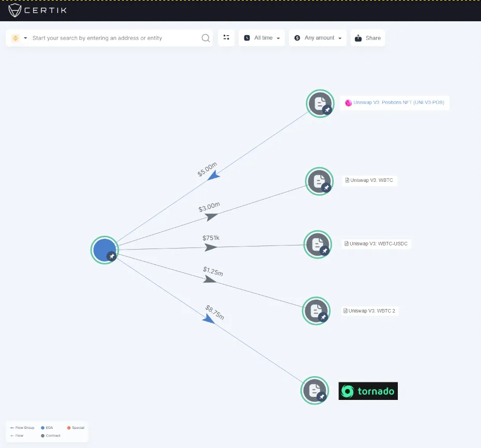
Task: Open the Uniswap V3: Positions NFT link label
Action: click(x=395, y=102)
